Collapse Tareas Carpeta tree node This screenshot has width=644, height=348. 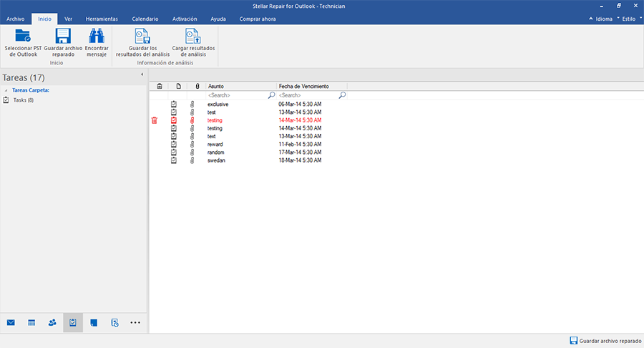point(6,90)
